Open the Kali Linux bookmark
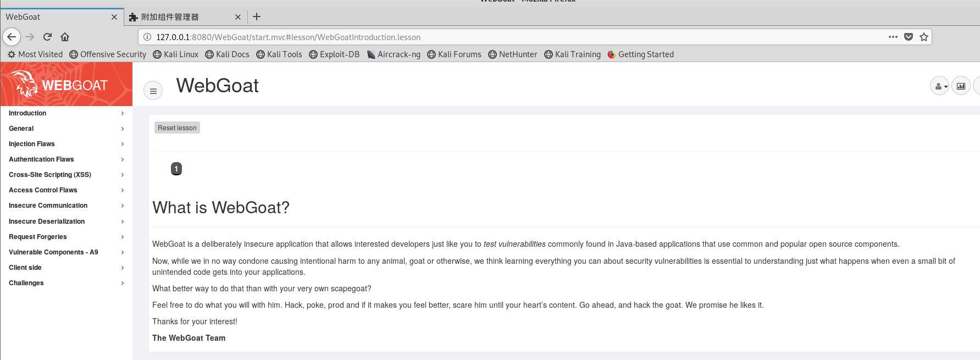Screen dimensions: 980x360 (x=175, y=54)
